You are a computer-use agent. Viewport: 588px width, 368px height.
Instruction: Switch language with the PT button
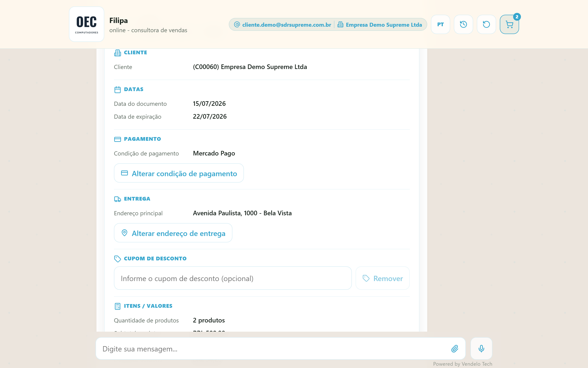[x=440, y=24]
